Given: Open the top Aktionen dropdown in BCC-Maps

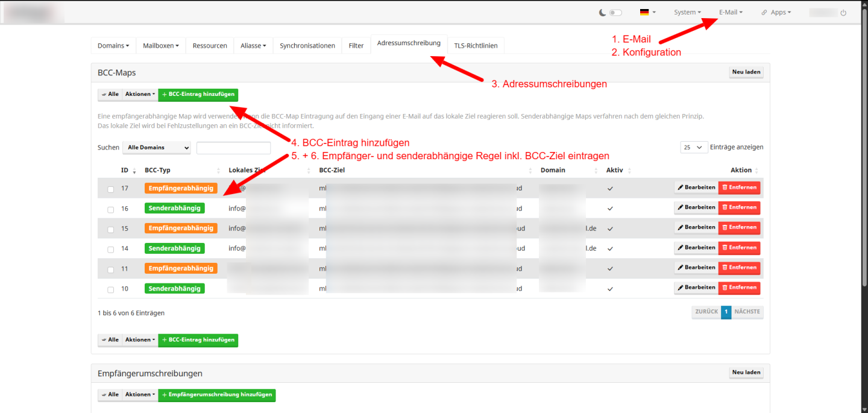Looking at the screenshot, I should pos(140,95).
